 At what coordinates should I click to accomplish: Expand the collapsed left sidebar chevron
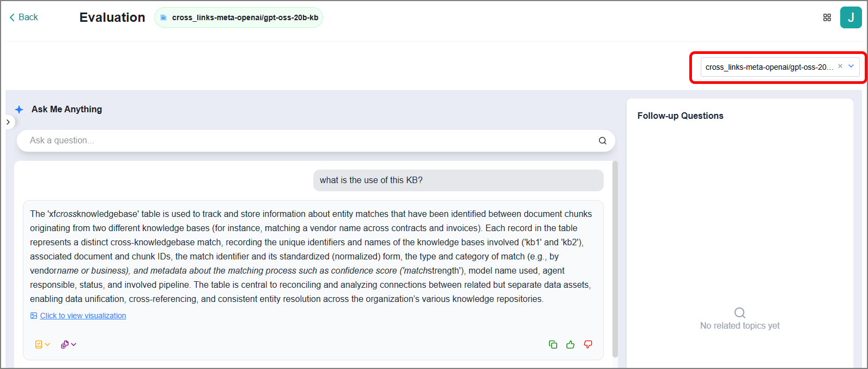coord(8,122)
